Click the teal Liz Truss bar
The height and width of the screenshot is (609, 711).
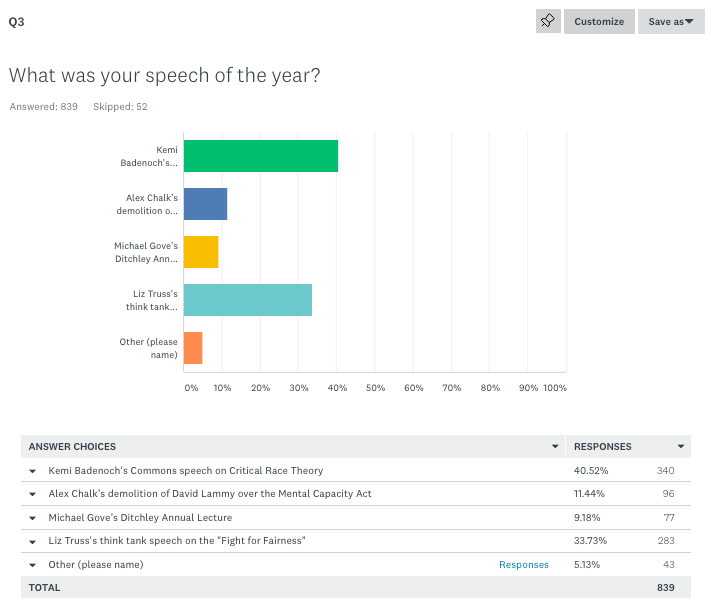(247, 300)
